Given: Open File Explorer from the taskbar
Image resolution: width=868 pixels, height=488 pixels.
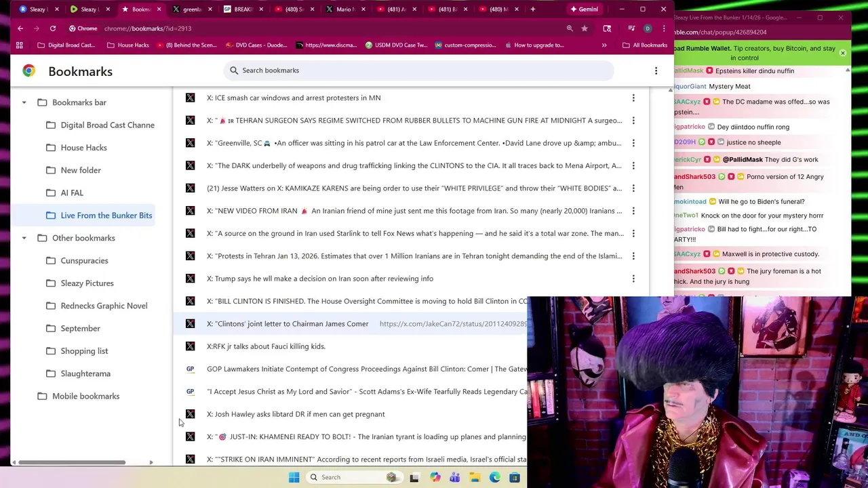Looking at the screenshot, I should coord(475,477).
